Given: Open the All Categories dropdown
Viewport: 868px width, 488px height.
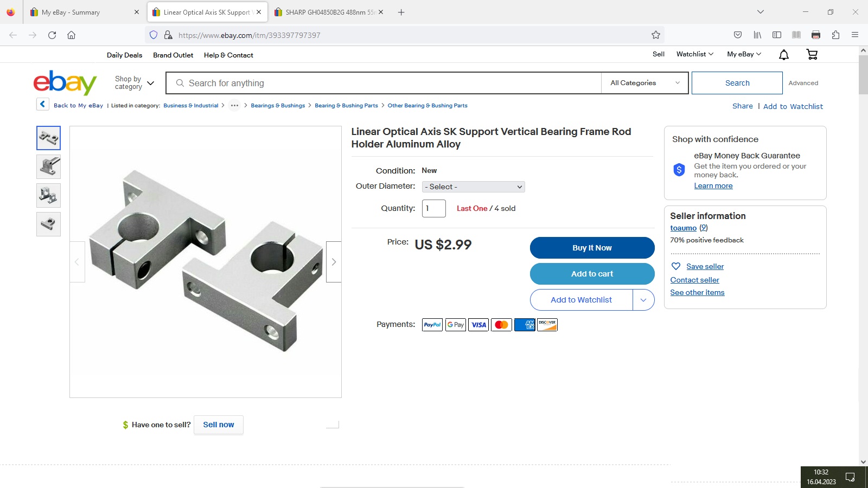Looking at the screenshot, I should click(x=644, y=83).
